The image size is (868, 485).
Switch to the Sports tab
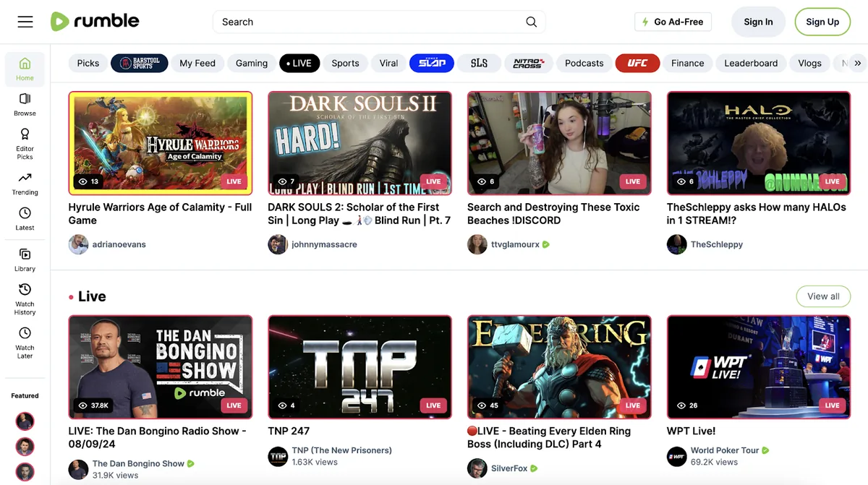[x=345, y=63]
